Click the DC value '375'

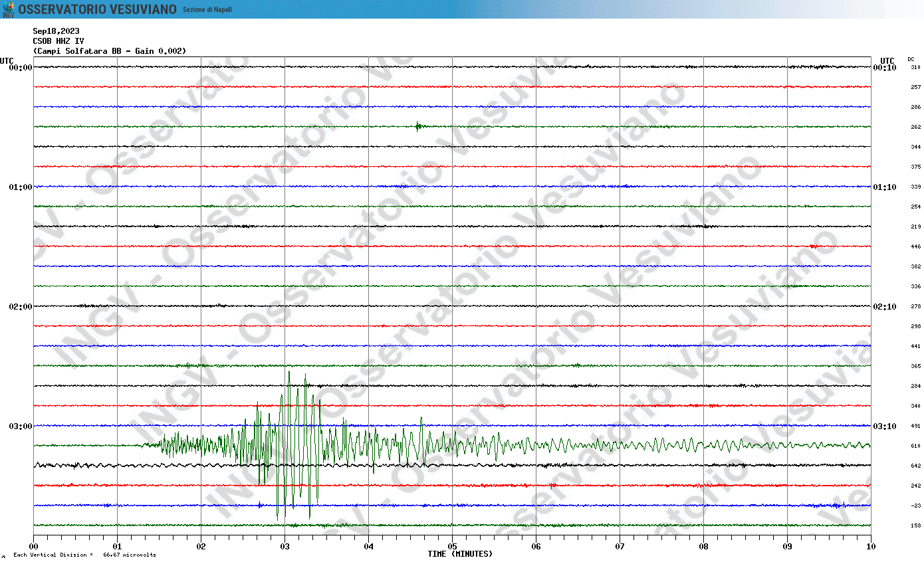[915, 167]
